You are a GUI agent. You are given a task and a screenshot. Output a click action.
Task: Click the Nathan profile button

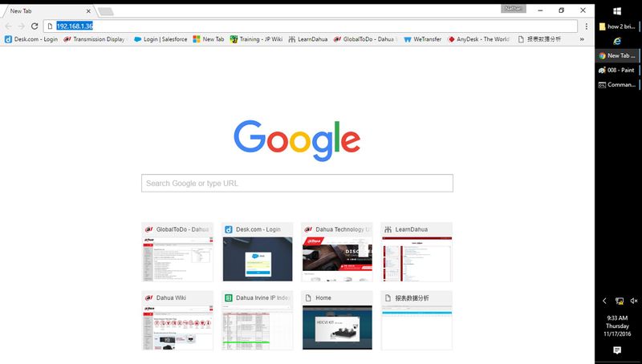[513, 9]
